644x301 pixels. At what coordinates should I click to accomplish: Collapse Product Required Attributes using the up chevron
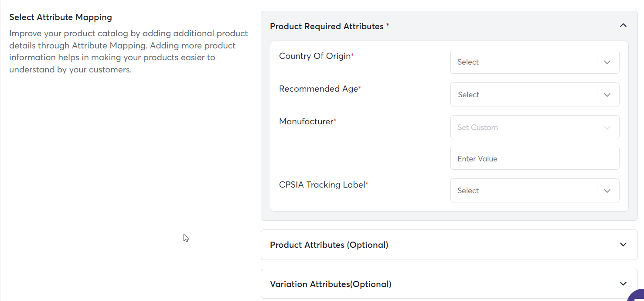coord(623,25)
